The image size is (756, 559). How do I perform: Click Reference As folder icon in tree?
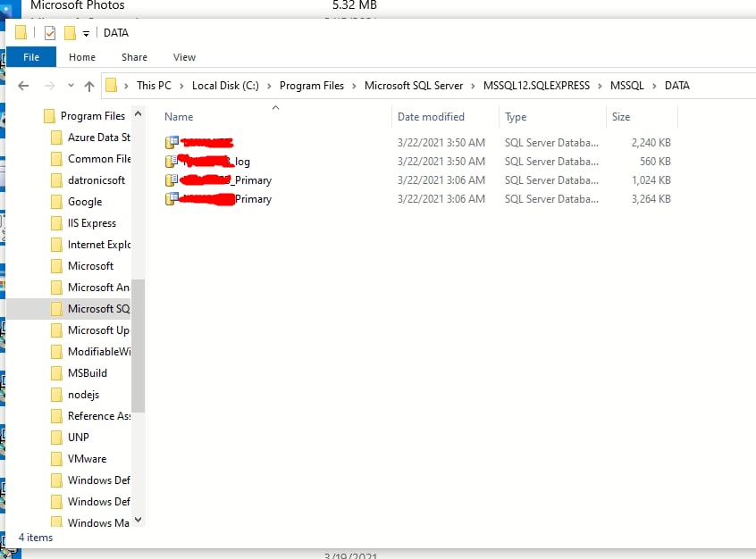click(56, 415)
